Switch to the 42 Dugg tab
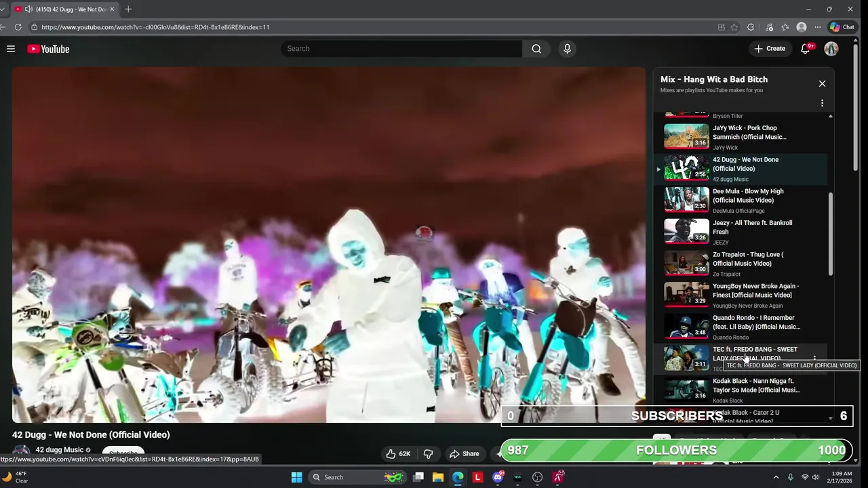This screenshot has height=488, width=868. click(66, 9)
